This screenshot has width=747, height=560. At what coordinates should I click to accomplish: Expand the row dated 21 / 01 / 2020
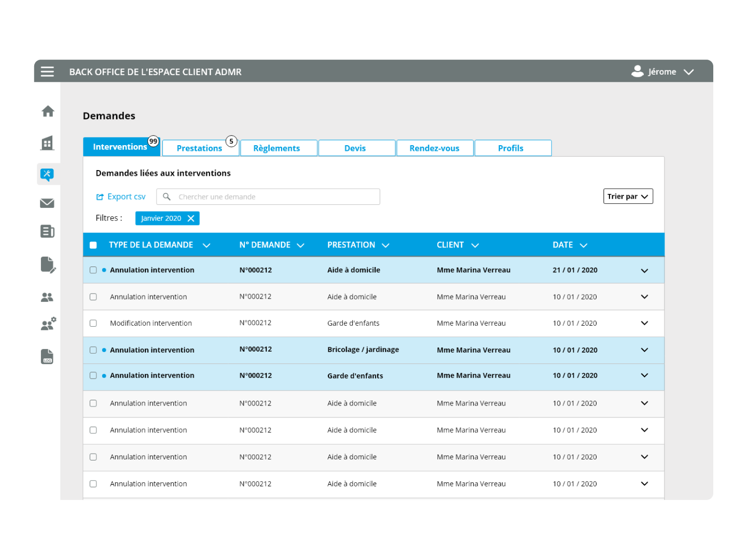point(644,270)
